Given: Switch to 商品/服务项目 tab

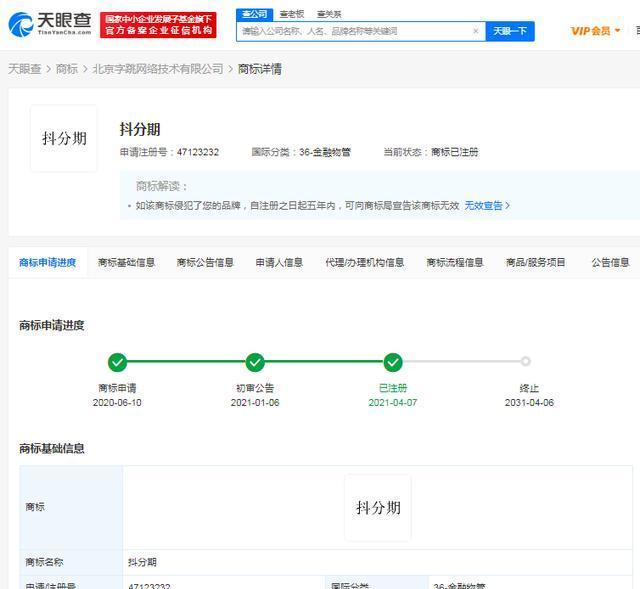Looking at the screenshot, I should (x=536, y=262).
